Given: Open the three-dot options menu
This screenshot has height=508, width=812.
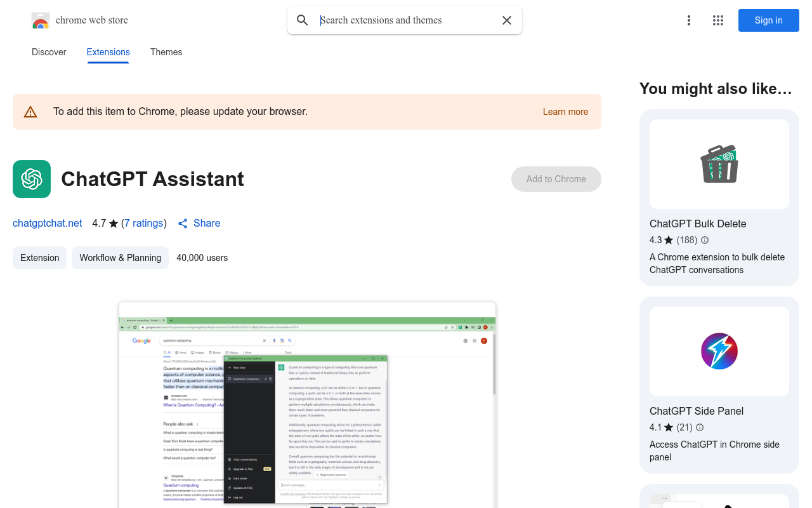Looking at the screenshot, I should coord(689,20).
